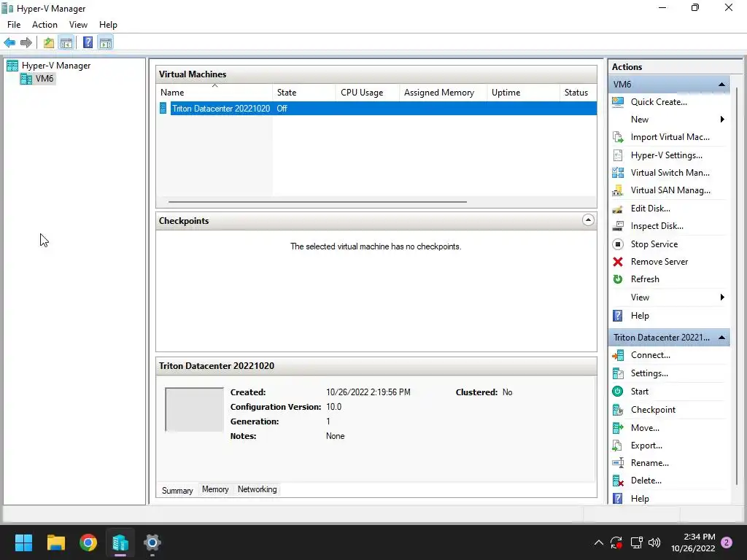747x560 pixels.
Task: Click the Forward arrow toolbar icon
Action: [x=26, y=43]
